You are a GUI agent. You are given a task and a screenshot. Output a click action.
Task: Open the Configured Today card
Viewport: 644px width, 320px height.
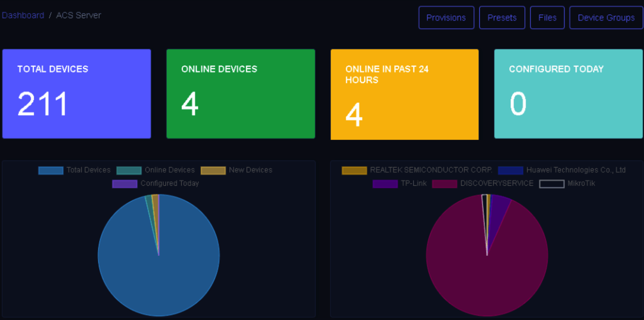coord(568,94)
